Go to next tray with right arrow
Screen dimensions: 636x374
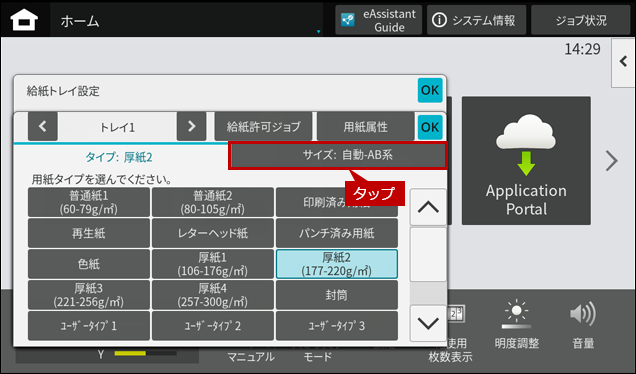point(191,127)
